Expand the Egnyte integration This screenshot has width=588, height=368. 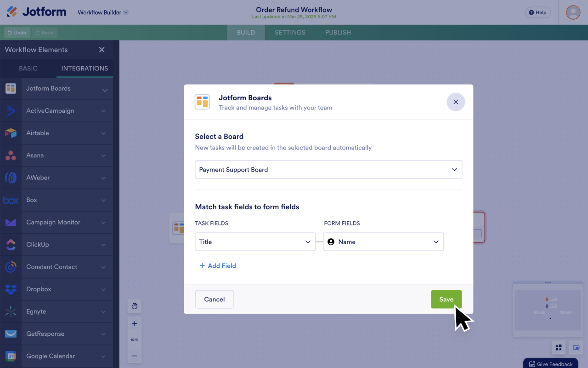pyautogui.click(x=103, y=312)
